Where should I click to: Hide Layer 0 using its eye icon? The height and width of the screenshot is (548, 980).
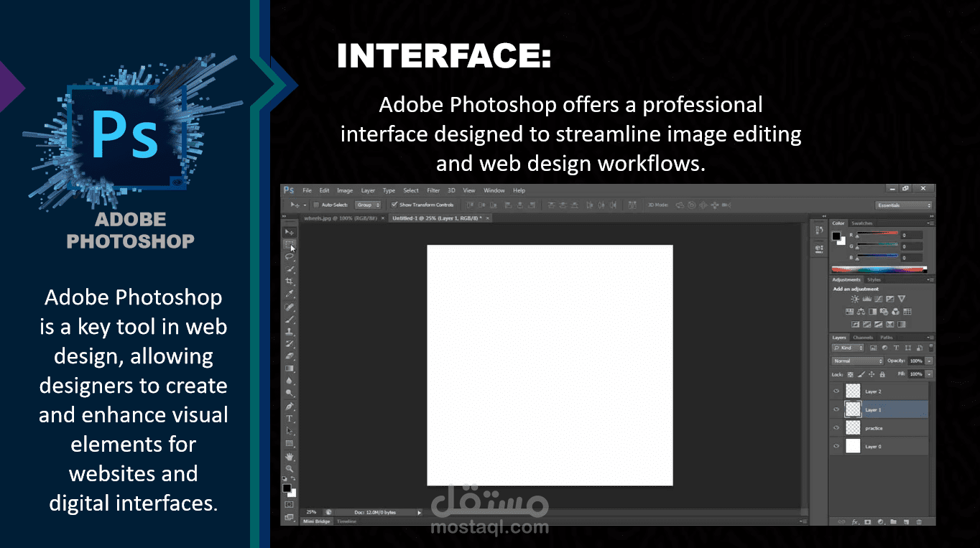click(x=836, y=446)
